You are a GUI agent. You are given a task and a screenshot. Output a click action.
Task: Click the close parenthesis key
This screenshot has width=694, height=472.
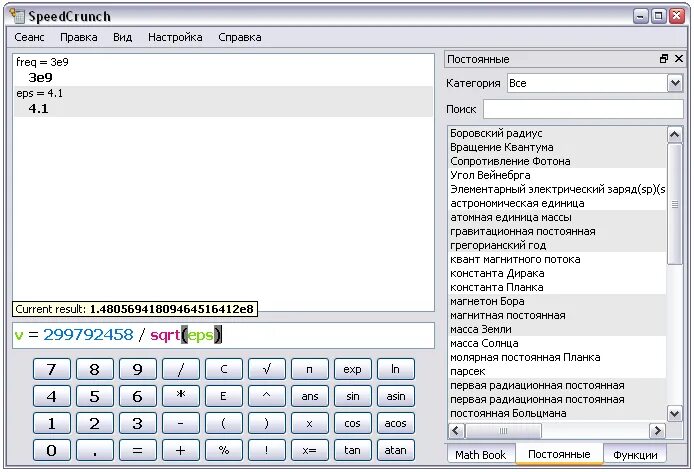[x=266, y=423]
